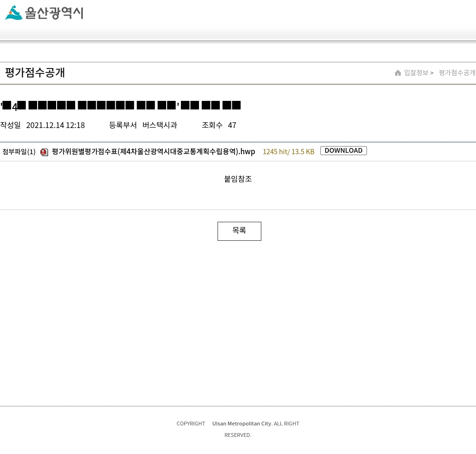Open the 입찰정보 breadcrumb link

click(416, 72)
